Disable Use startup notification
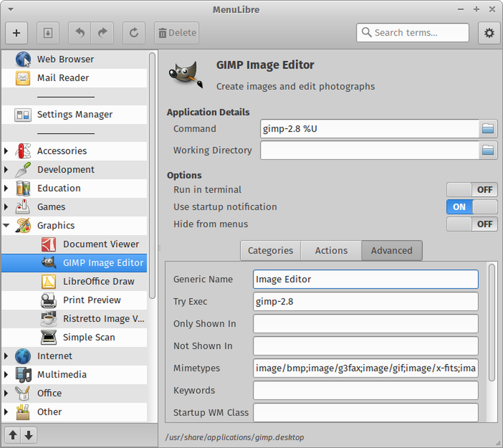Viewport: 503px width, 448px height. [472, 207]
